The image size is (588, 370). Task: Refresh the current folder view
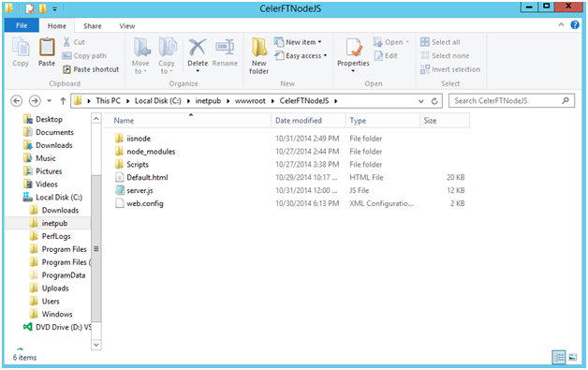click(434, 101)
